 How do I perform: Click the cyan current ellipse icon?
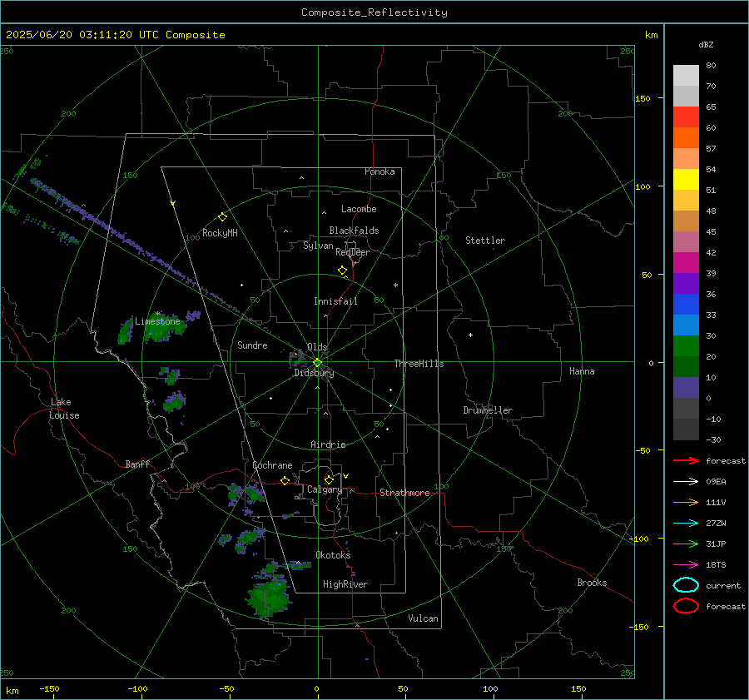point(686,585)
